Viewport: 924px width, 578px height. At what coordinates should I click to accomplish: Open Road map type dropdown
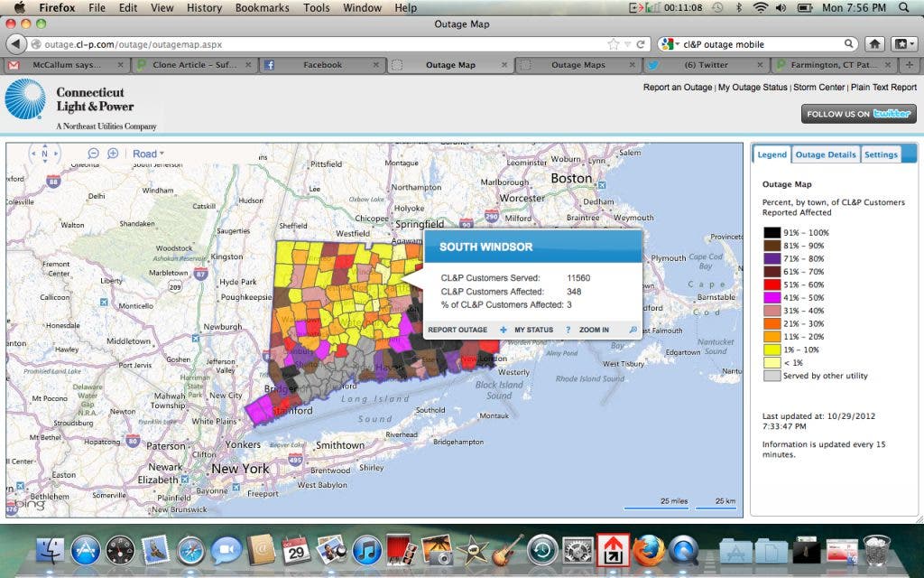(149, 154)
